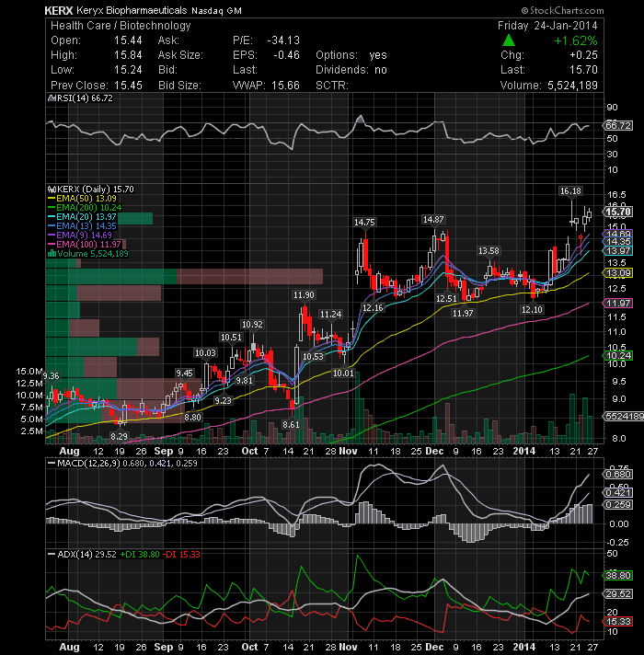Click the EMA(50) 13.09 legend entry
The image size is (644, 655).
82,199
